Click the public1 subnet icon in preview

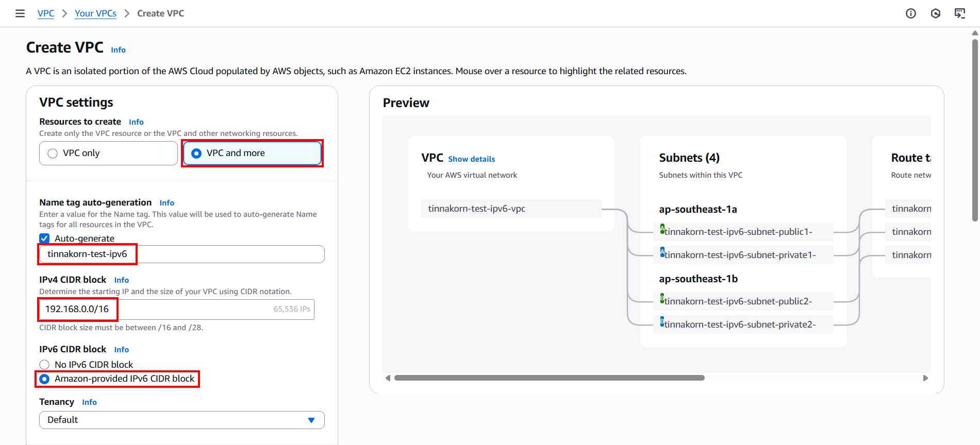click(662, 229)
